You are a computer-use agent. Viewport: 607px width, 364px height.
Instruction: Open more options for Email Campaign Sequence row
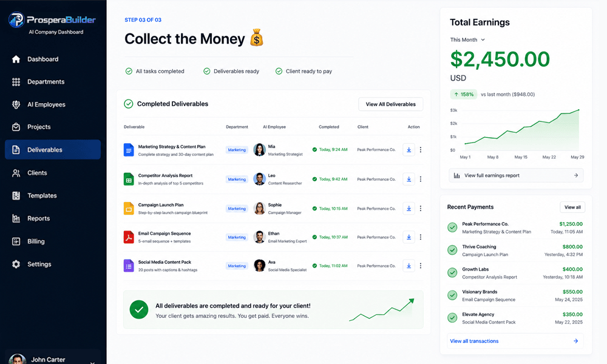point(421,237)
